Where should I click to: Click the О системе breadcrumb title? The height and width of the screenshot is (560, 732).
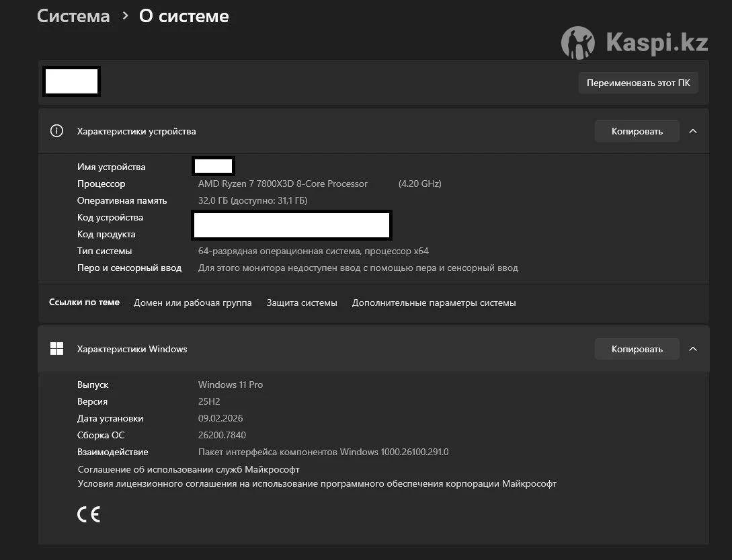pos(184,16)
